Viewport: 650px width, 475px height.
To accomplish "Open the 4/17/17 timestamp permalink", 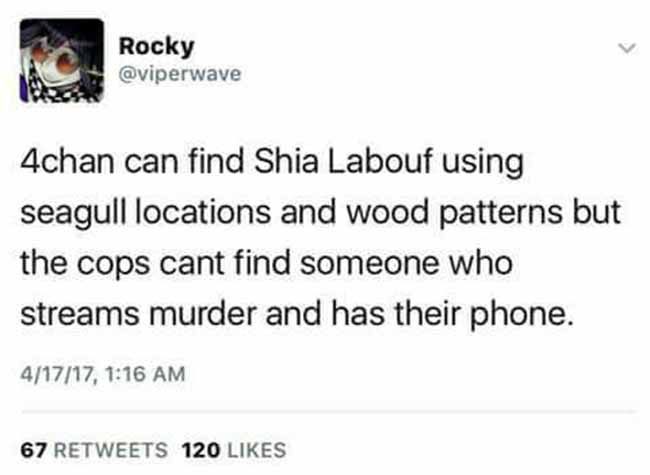I will [102, 374].
